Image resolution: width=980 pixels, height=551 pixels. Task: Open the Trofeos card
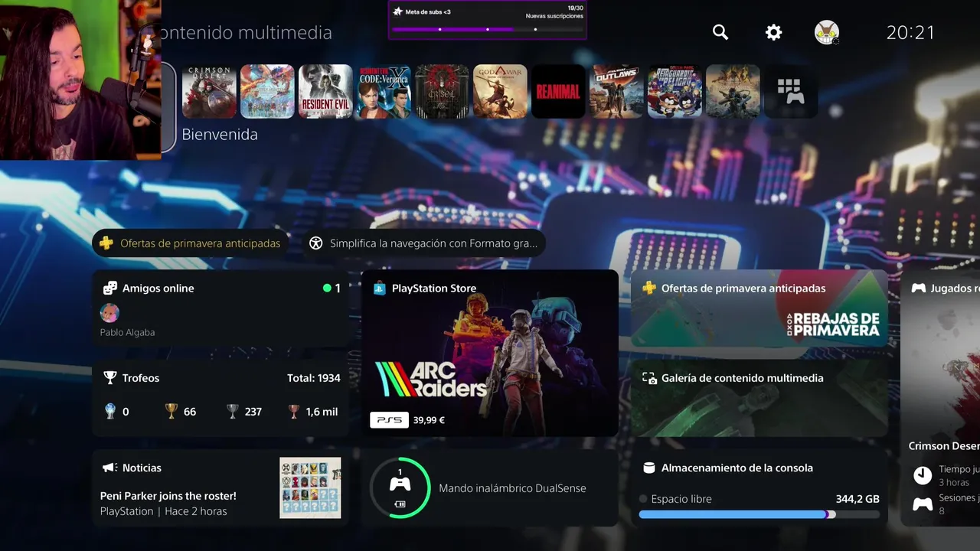tap(220, 397)
